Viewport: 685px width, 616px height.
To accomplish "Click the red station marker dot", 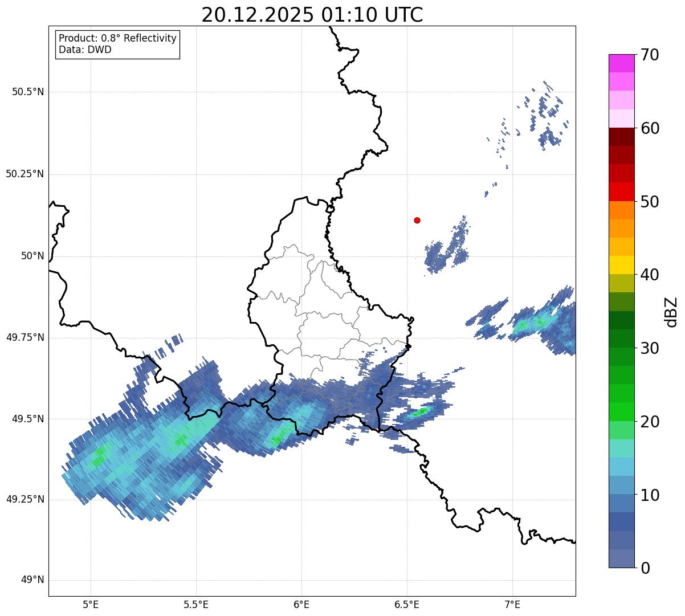I will tap(417, 220).
